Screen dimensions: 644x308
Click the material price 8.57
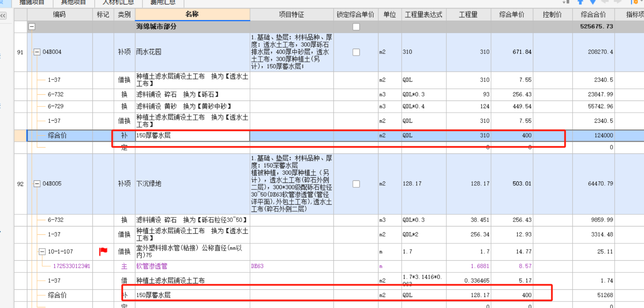(525, 266)
